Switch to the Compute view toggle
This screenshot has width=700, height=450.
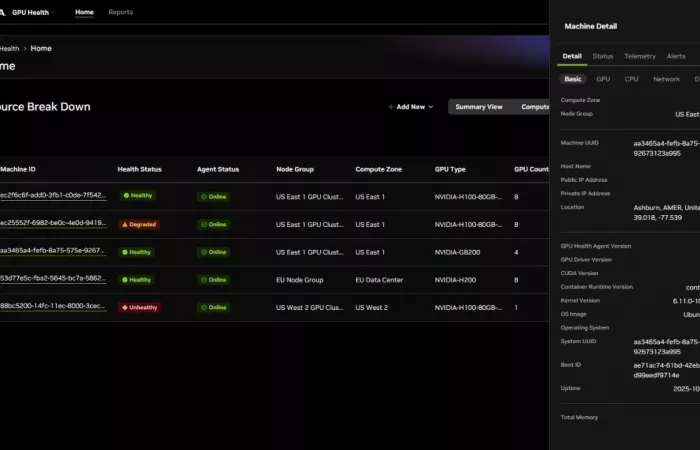tap(535, 107)
